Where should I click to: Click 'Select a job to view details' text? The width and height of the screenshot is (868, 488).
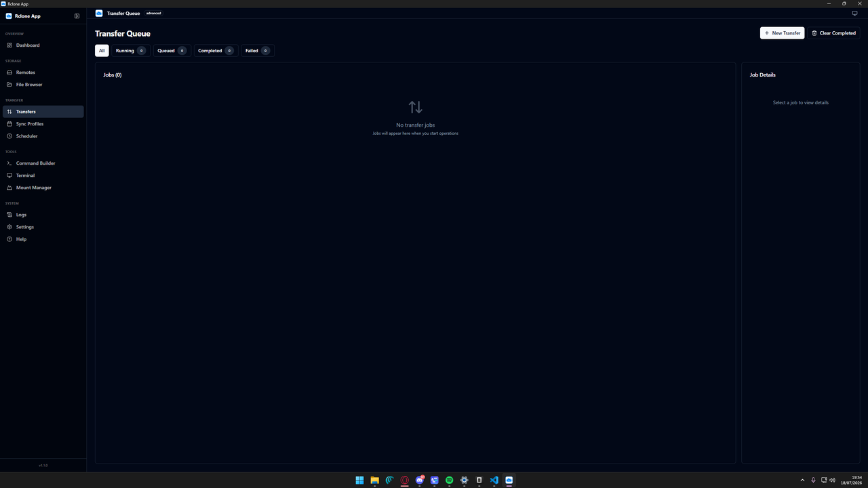[801, 103]
